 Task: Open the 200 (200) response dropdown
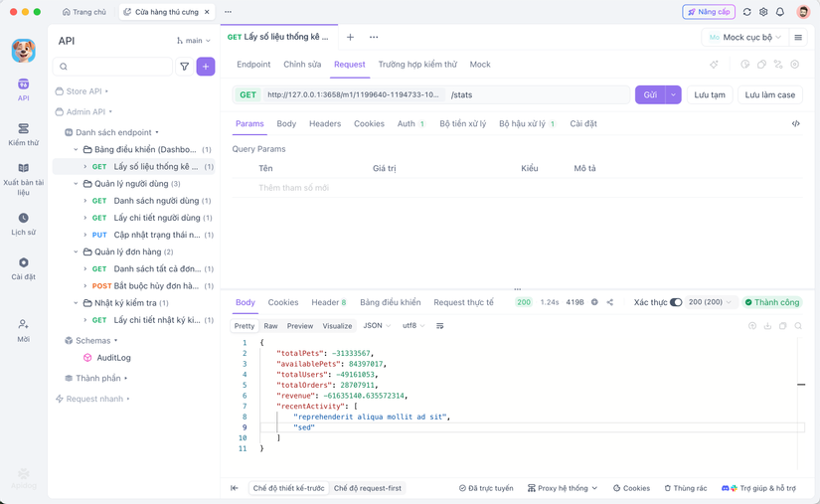coord(711,302)
